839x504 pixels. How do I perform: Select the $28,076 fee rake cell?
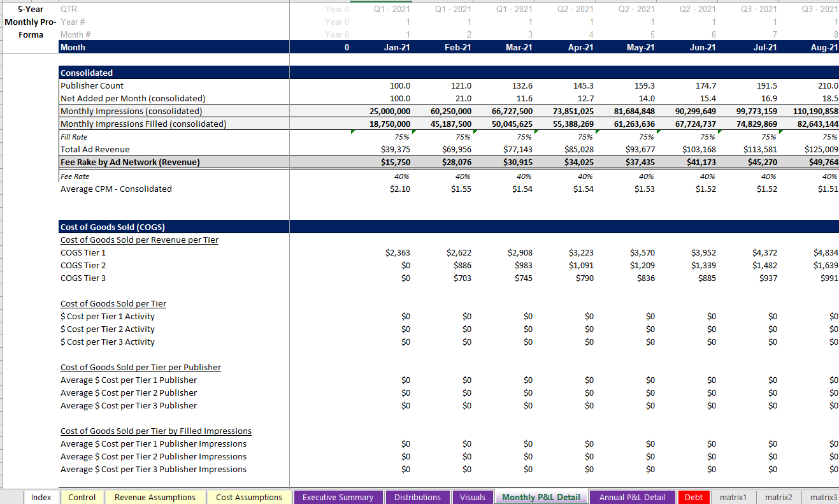(442, 162)
